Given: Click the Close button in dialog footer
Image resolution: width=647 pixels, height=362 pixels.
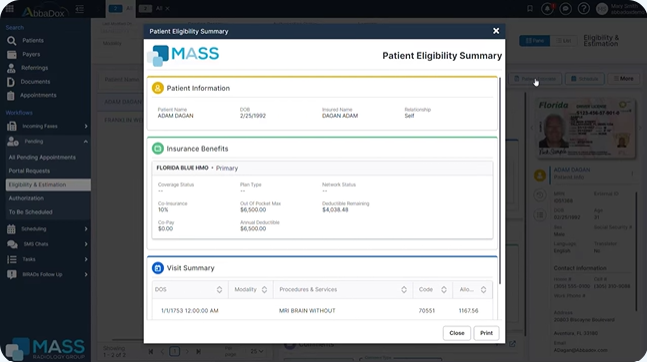Looking at the screenshot, I should (457, 333).
